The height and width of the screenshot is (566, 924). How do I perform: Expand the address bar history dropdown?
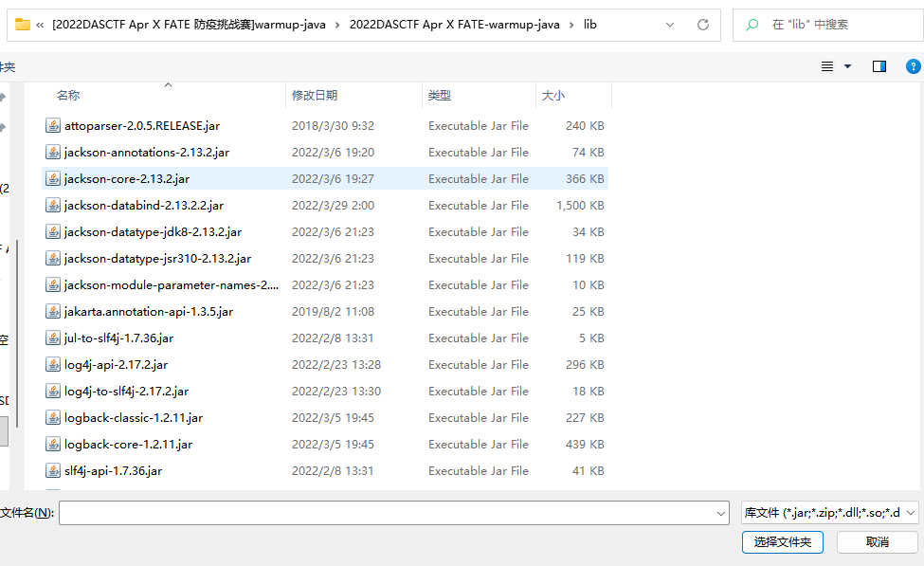[x=670, y=25]
